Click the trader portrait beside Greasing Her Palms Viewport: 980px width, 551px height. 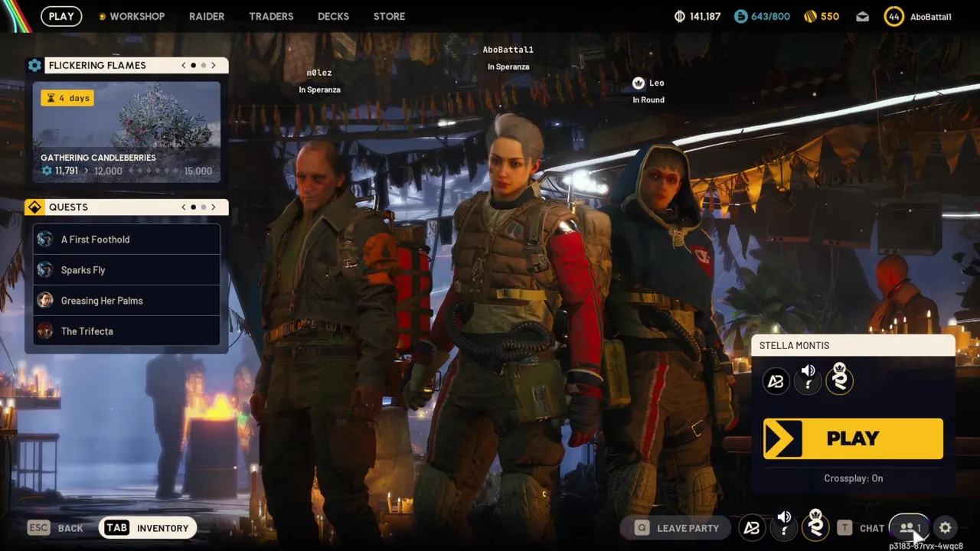[x=45, y=301]
